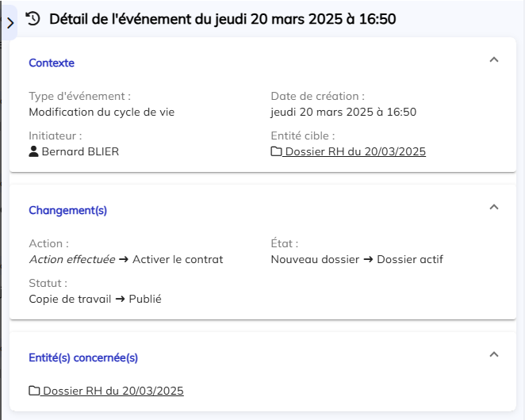Click the event detail title text
The image size is (525, 420).
click(222, 18)
